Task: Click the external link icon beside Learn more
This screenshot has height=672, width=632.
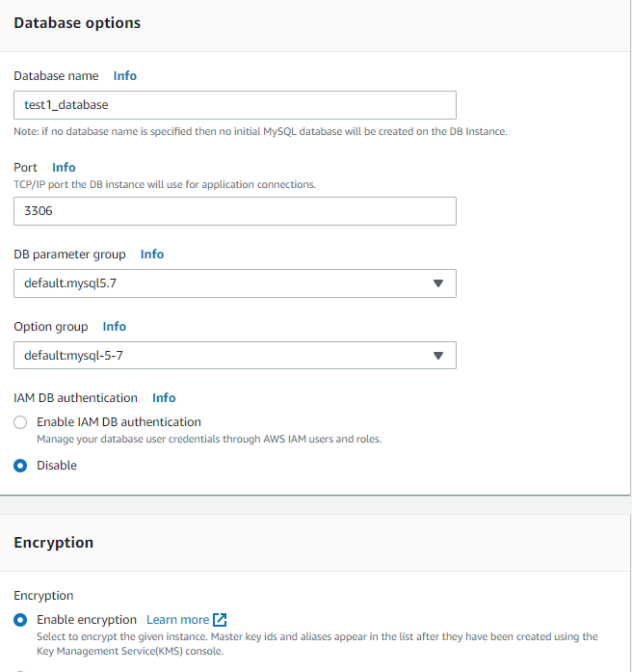Action: pyautogui.click(x=220, y=620)
